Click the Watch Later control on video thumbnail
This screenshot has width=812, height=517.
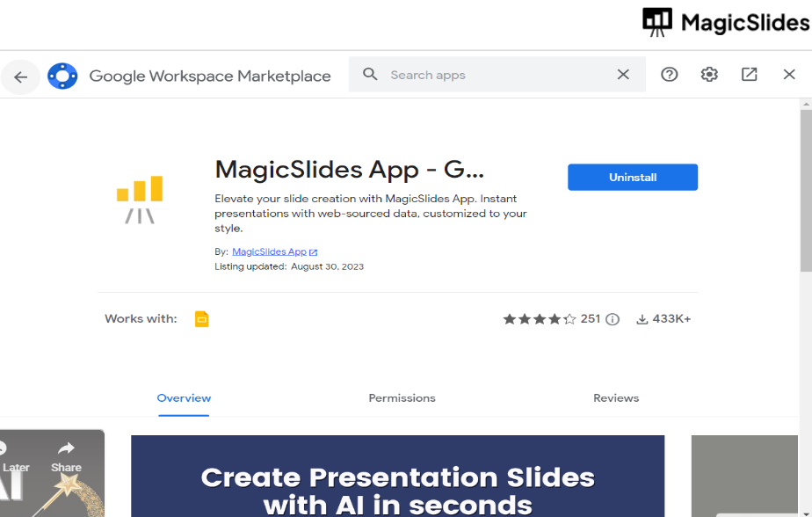tap(13, 458)
